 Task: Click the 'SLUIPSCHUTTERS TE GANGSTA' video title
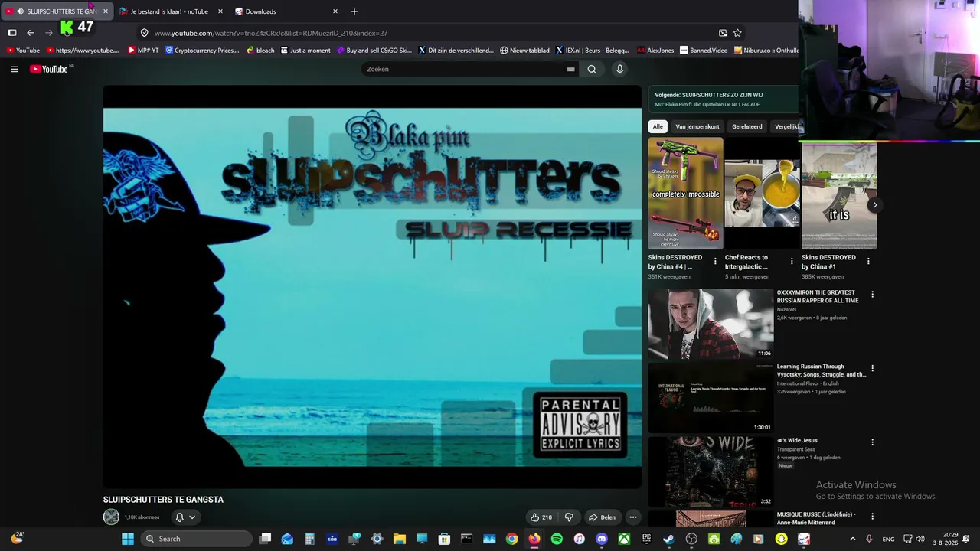point(163,500)
